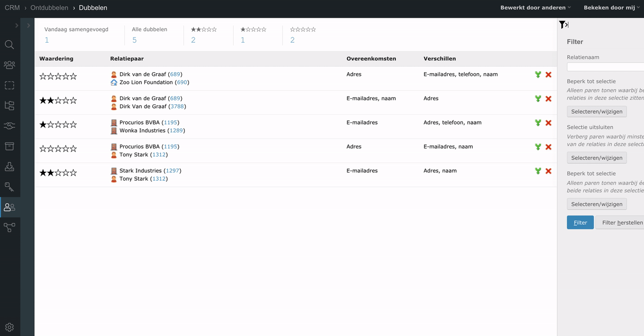Open Zoo Lion Foundation link 690
The height and width of the screenshot is (336, 644).
coord(182,83)
